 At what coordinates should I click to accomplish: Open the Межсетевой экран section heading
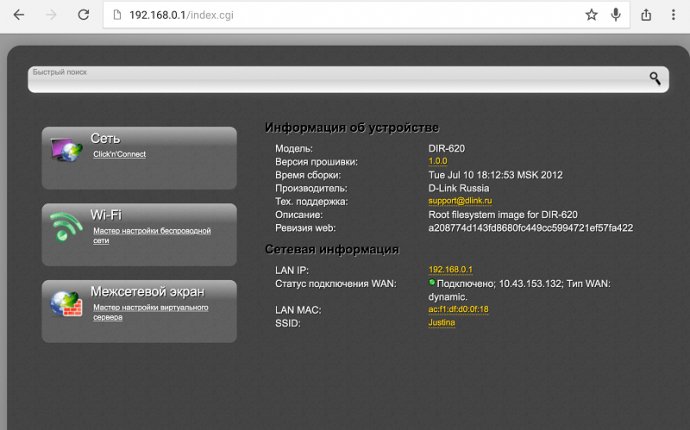click(147, 291)
